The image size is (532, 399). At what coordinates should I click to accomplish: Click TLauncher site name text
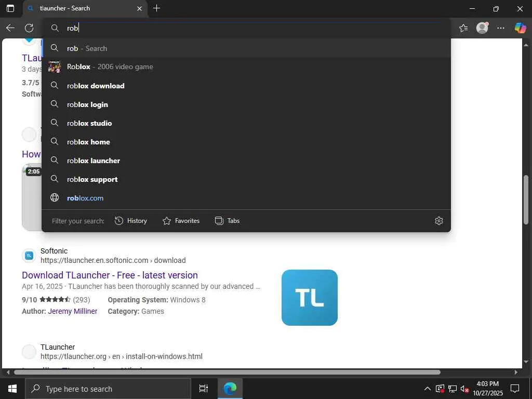58,347
